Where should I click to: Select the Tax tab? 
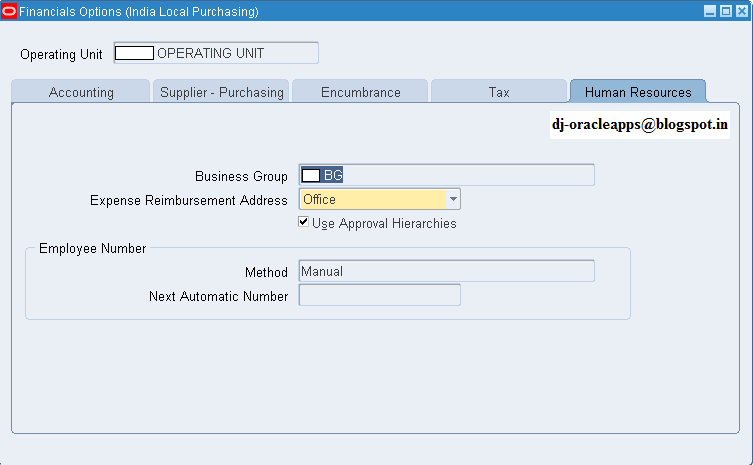tap(499, 92)
